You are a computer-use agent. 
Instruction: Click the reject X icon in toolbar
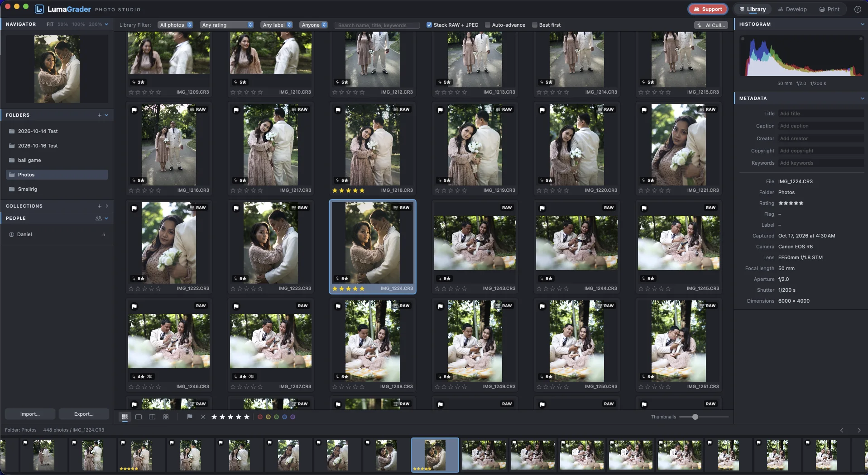[x=203, y=417]
